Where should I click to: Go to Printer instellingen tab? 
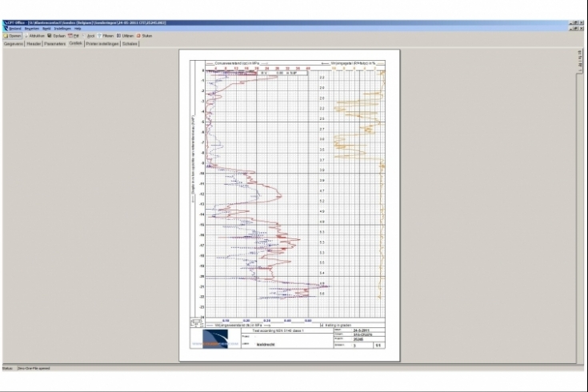coord(102,43)
